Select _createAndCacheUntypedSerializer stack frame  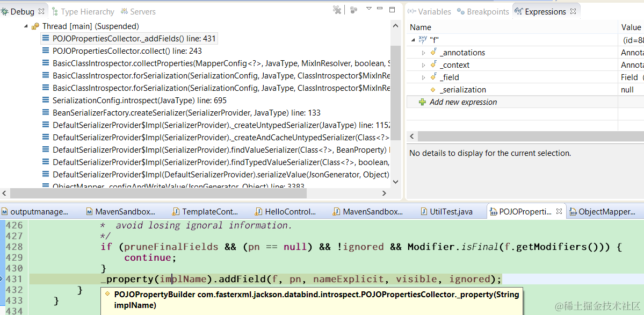click(221, 138)
